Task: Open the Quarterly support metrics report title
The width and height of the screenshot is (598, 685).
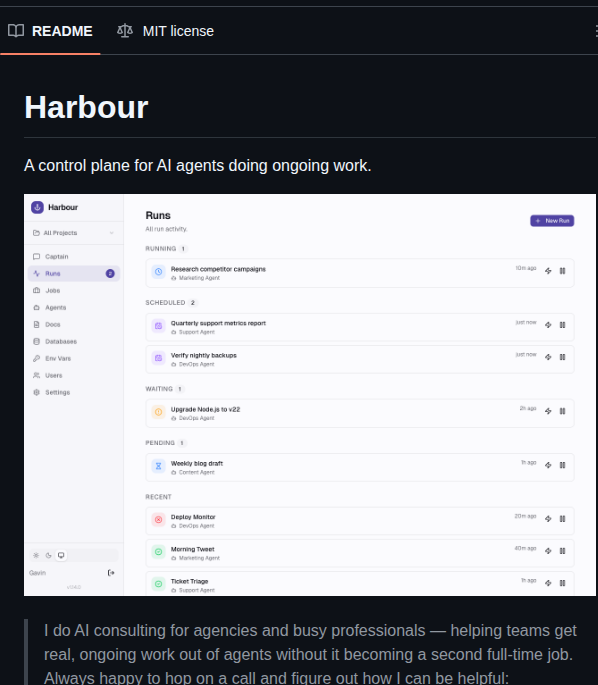Action: 218,323
